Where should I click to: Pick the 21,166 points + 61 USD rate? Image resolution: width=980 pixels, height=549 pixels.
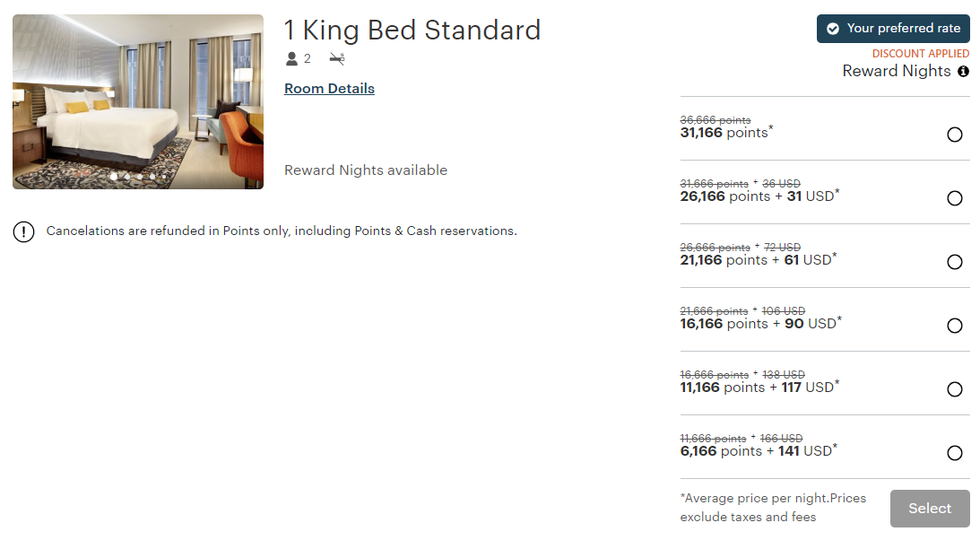pyautogui.click(x=955, y=262)
